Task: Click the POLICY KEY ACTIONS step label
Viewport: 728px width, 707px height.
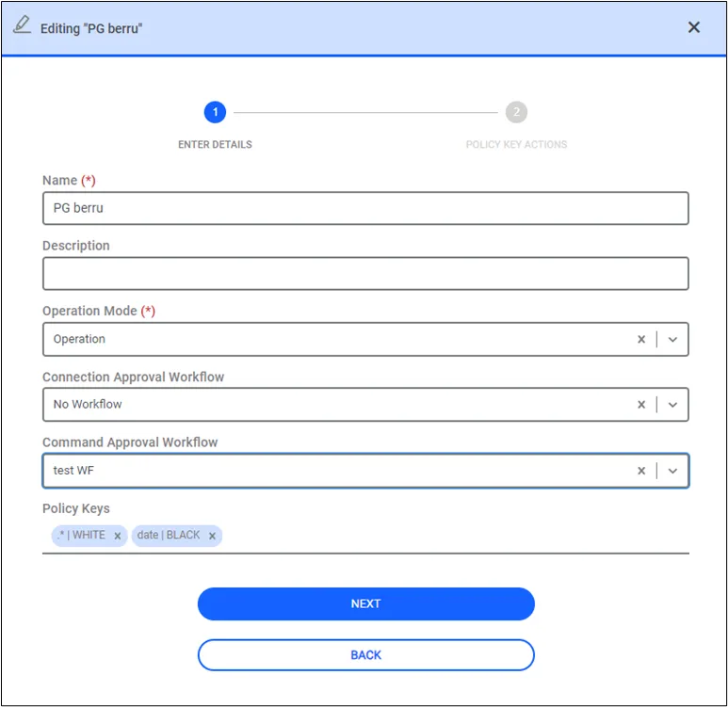Action: [516, 144]
